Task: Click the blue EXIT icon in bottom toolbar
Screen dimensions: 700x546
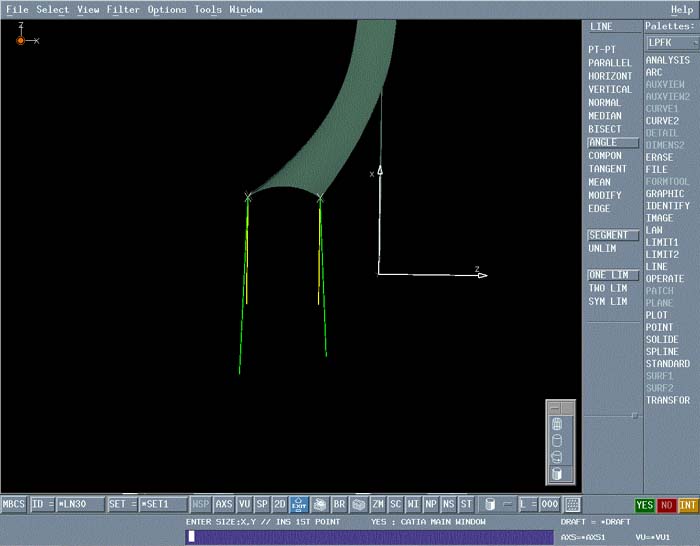Action: click(x=299, y=505)
